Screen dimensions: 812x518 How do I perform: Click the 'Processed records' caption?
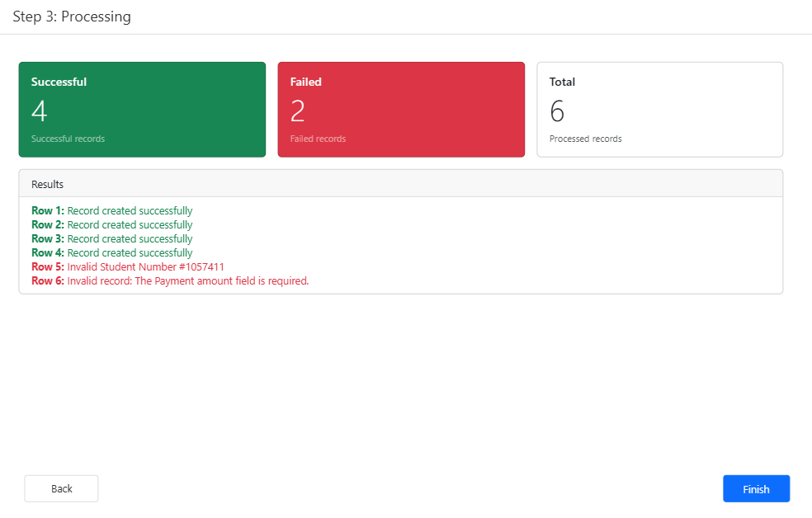pos(585,139)
